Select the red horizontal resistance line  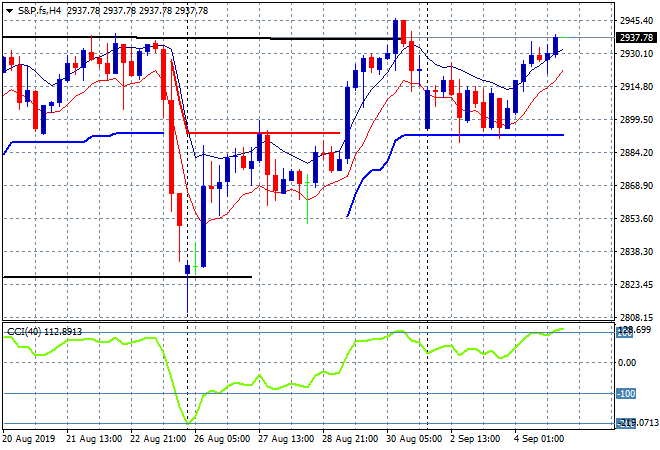pos(263,133)
